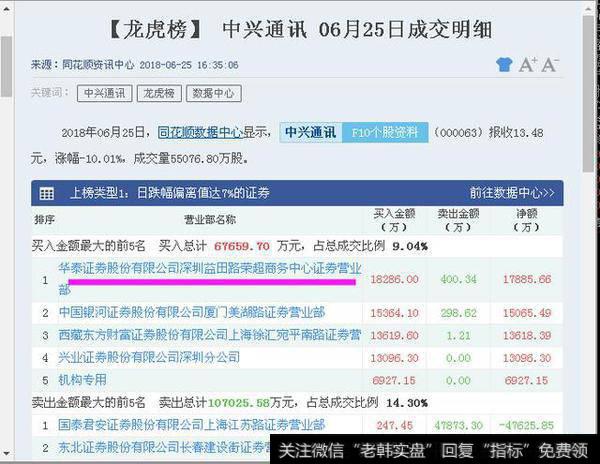Click the left scrollbar up arrow
The image size is (600, 464).
coord(6,8)
